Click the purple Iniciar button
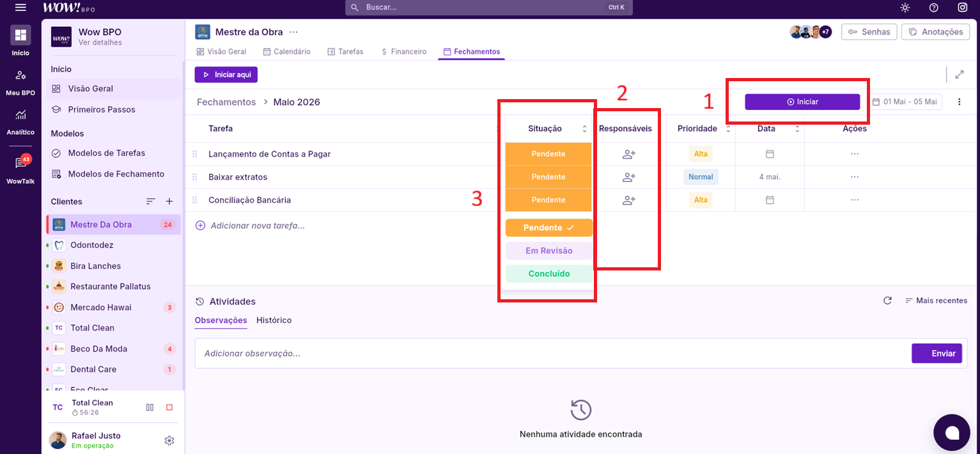Screen dimensions: 980x454 pos(802,102)
